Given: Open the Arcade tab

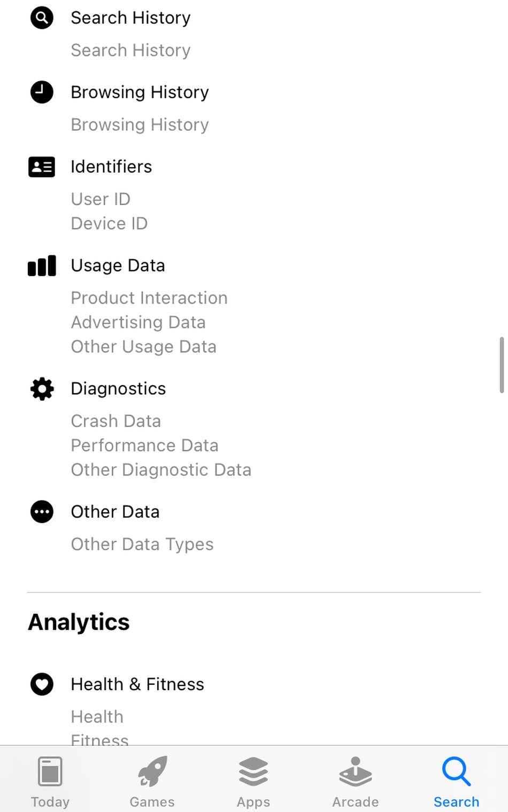Looking at the screenshot, I should 356,781.
